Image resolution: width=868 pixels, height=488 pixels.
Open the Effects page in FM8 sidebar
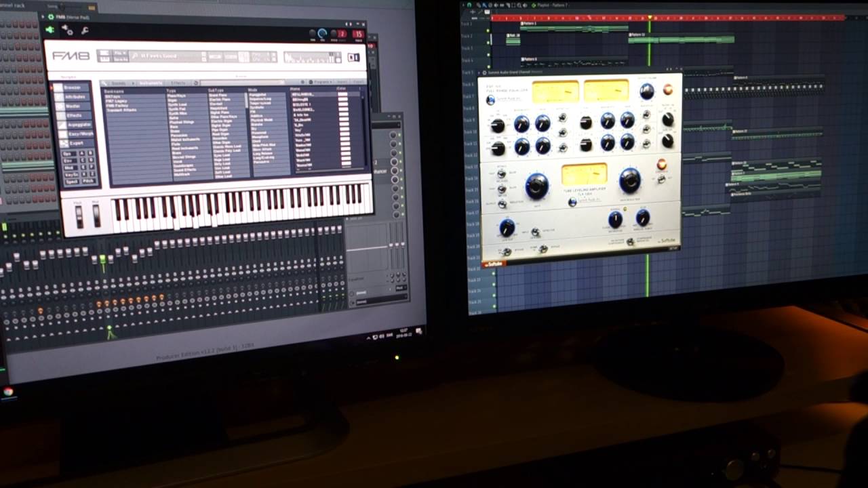(x=73, y=116)
